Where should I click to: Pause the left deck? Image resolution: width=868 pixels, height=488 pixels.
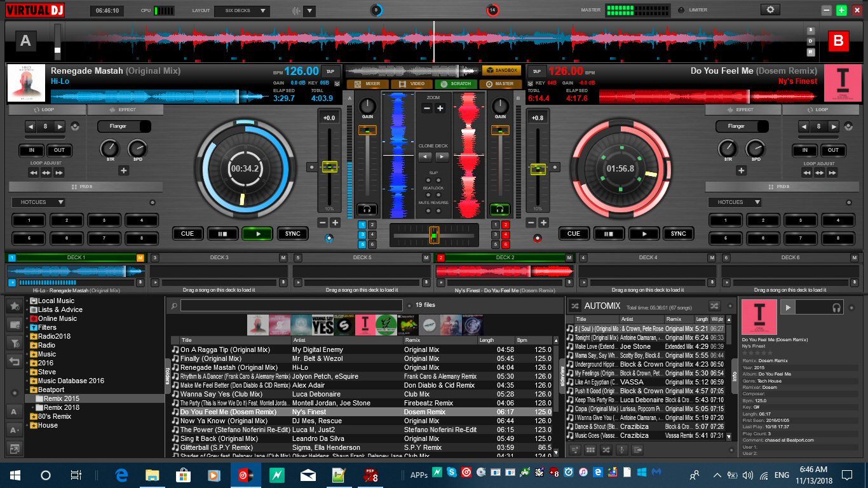(222, 233)
